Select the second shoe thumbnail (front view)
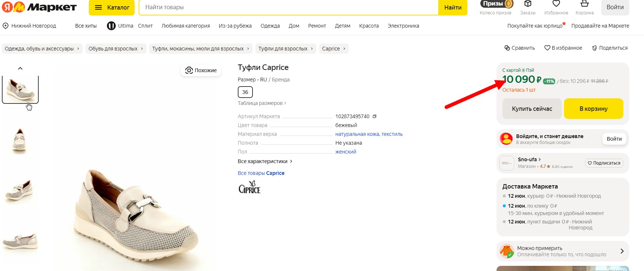 [20, 139]
